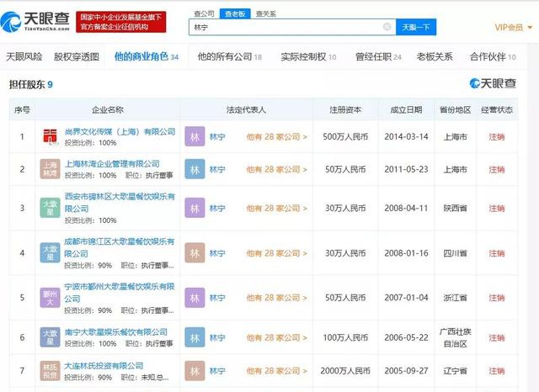This screenshot has height=392, width=539.
Task: Click 林 avatar in row 4
Action: coord(195,253)
